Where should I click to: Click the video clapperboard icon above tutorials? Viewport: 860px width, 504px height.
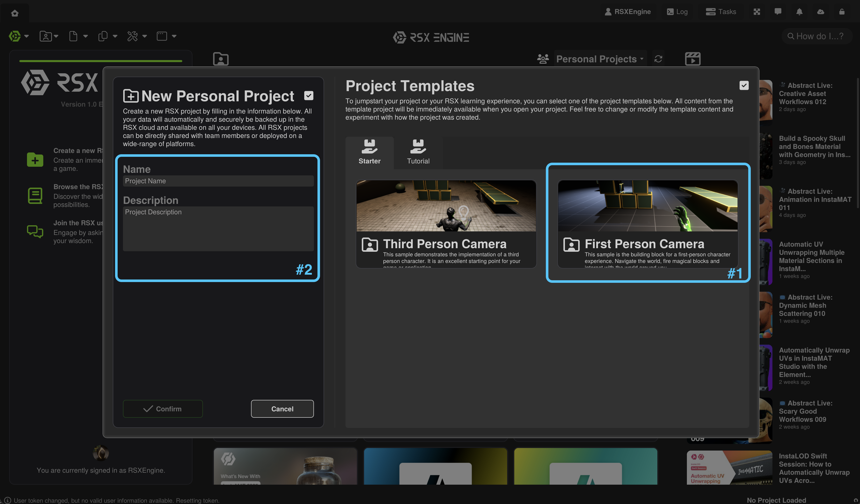pos(692,59)
